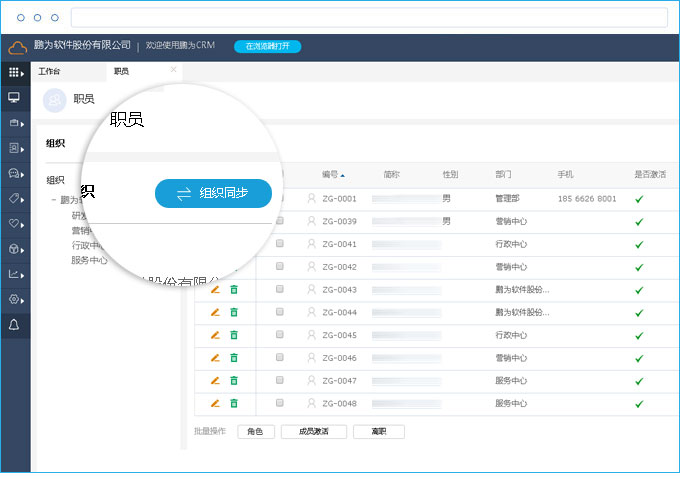Expand the tag icon sidebar submenu
This screenshot has height=500, width=680.
[14, 198]
